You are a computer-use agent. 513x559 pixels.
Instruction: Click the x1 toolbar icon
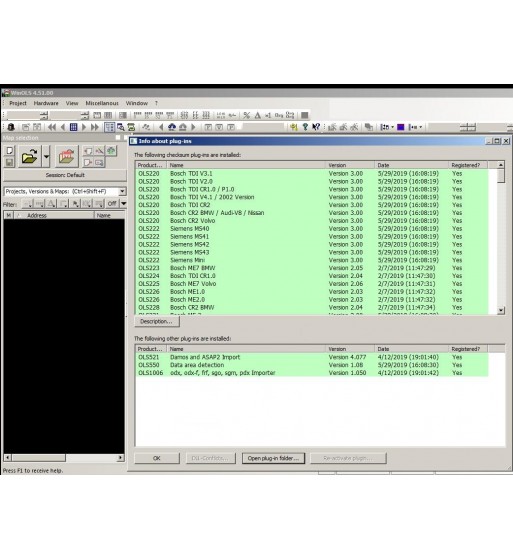tap(268, 115)
